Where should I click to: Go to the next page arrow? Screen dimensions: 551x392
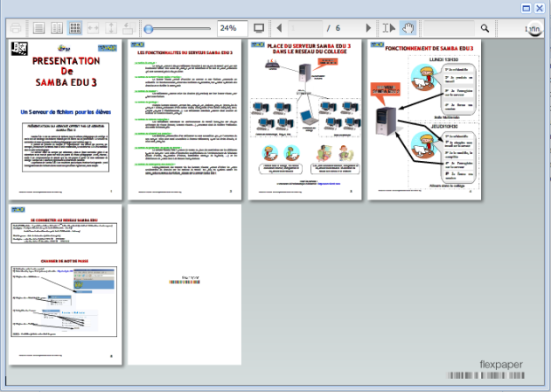(x=368, y=28)
